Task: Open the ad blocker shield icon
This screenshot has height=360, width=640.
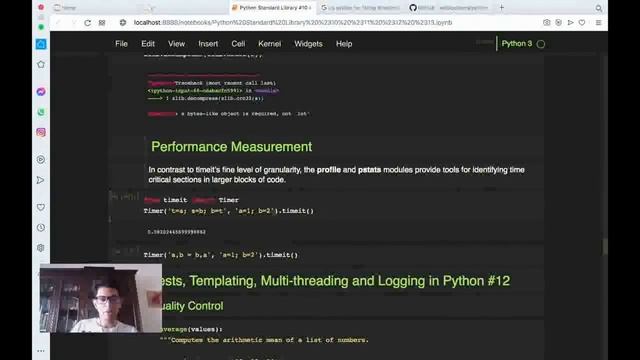Action: pos(558,22)
